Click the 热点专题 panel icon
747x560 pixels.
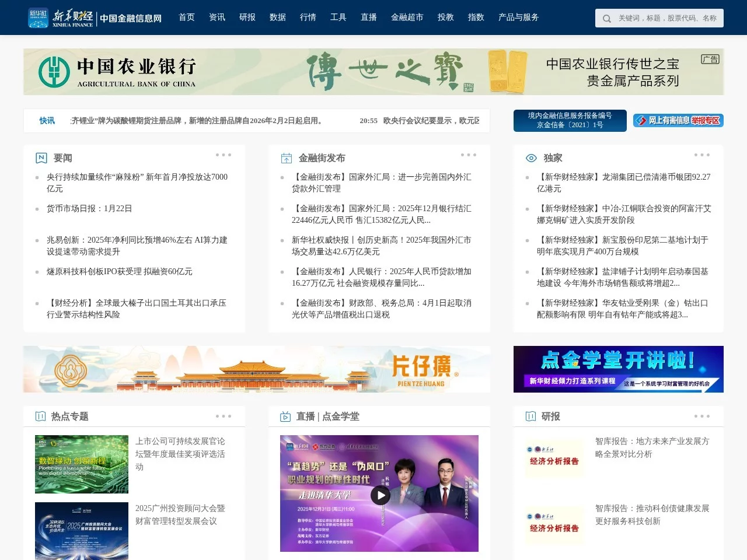(x=40, y=416)
